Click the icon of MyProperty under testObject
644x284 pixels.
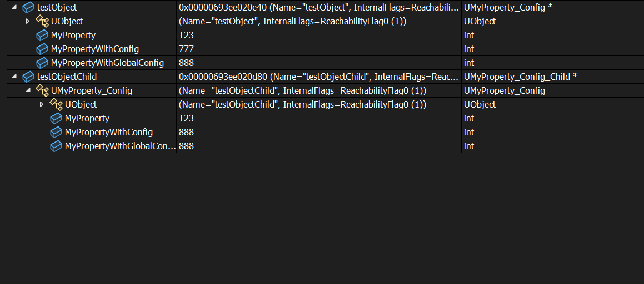coord(42,35)
